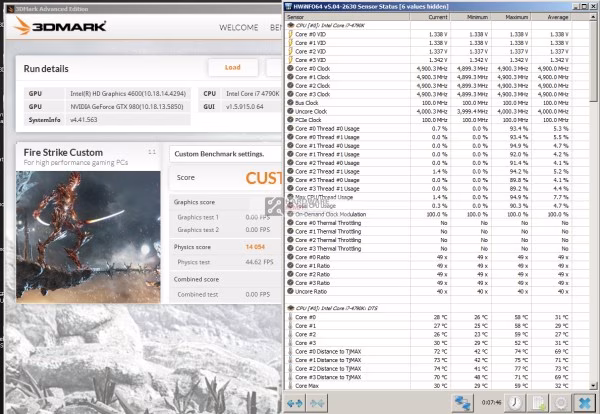
Task: Click the Load button in Run details
Action: 233,67
